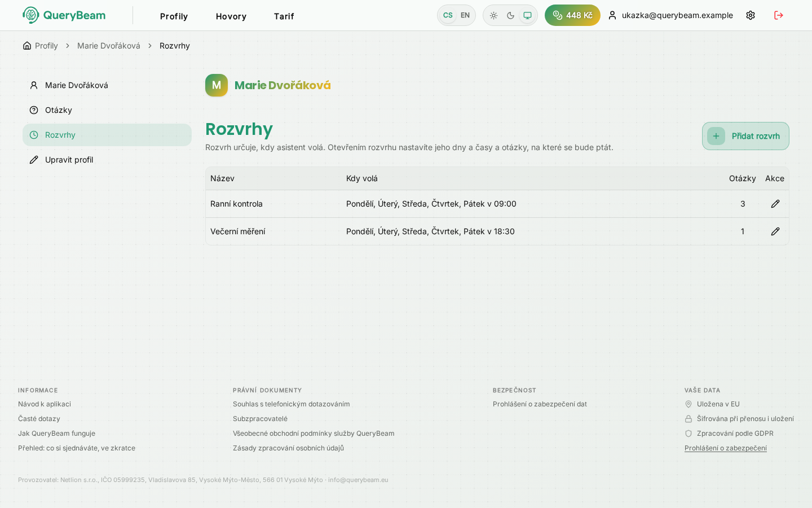812x508 pixels.
Task: Open Upravit profil in sidebar
Action: [x=107, y=160]
